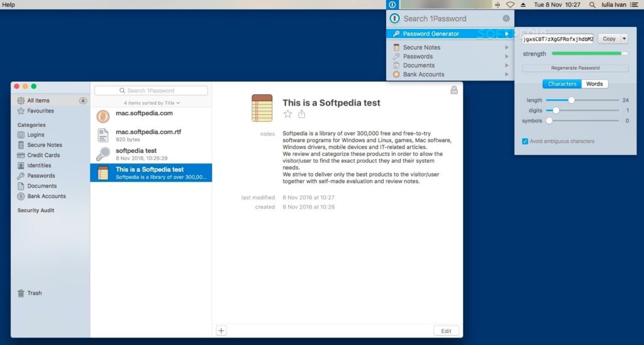644x345 pixels.
Task: Mark the note as favourite with the star
Action: tap(287, 114)
